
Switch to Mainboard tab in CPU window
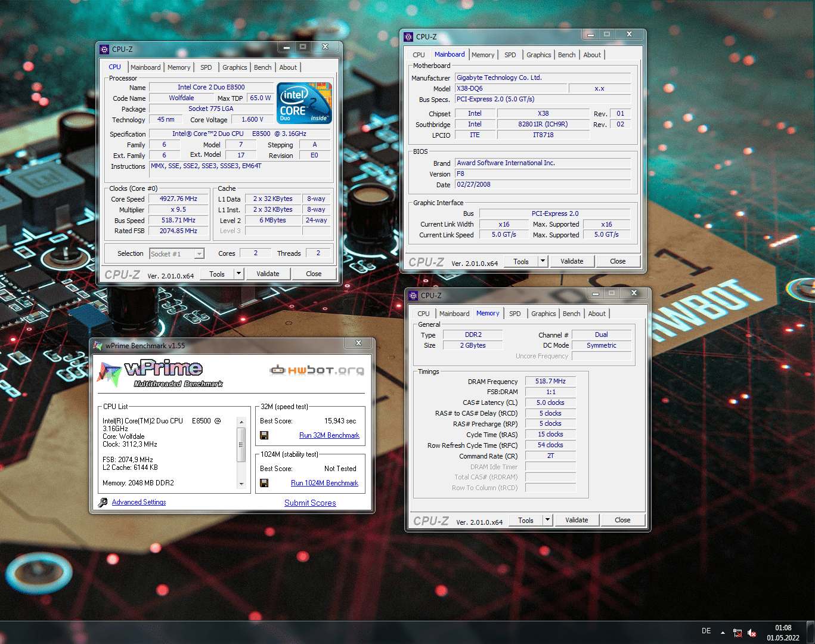click(145, 67)
